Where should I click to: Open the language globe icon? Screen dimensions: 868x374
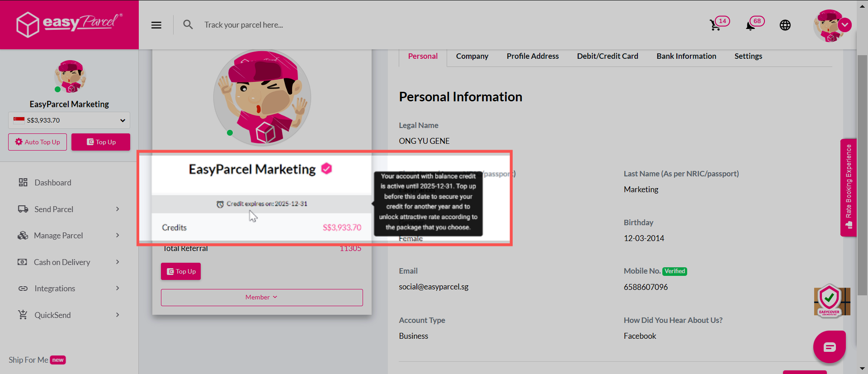(785, 25)
